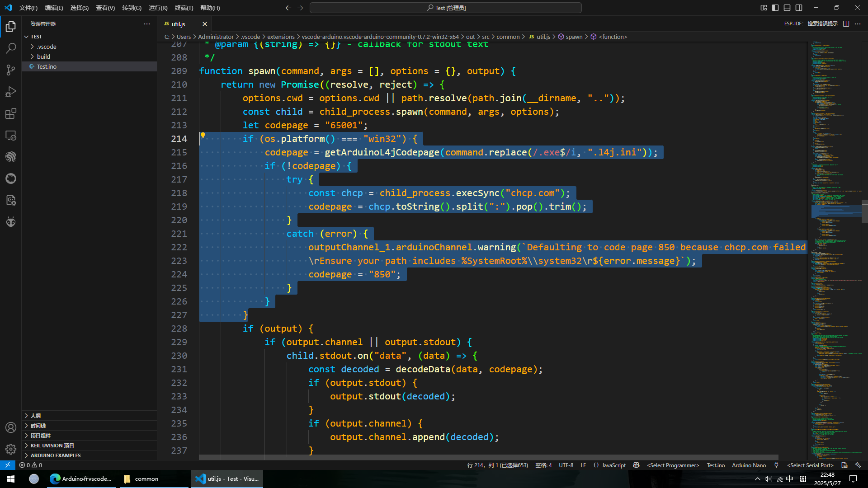Viewport: 868px width, 488px height.
Task: Toggle the primary sidebar layout button
Action: [x=775, y=8]
